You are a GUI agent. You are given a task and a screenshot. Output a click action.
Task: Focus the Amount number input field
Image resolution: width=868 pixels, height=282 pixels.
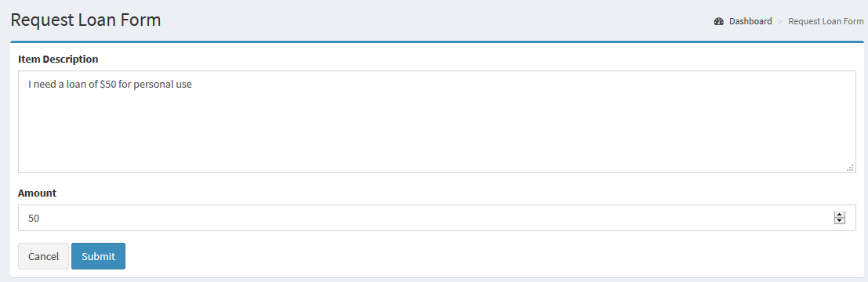438,218
